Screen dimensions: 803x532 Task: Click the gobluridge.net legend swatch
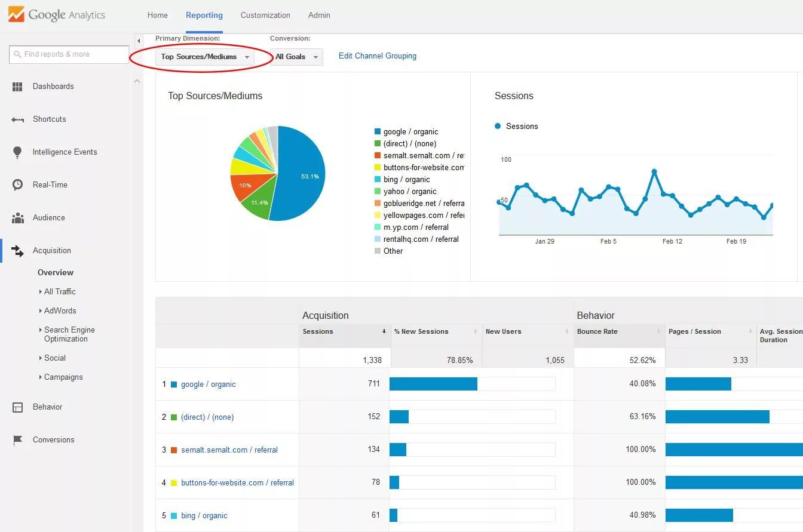point(378,204)
